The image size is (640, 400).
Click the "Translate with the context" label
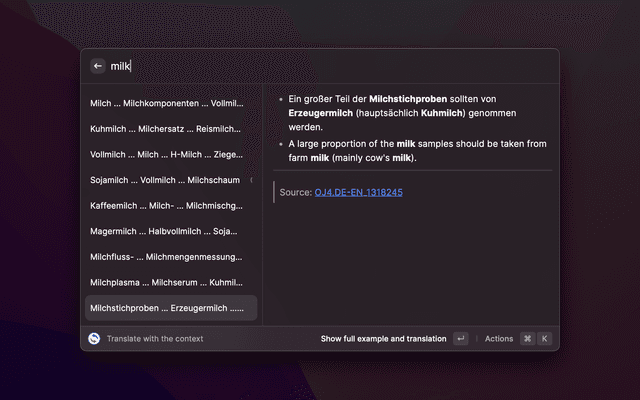pyautogui.click(x=155, y=339)
